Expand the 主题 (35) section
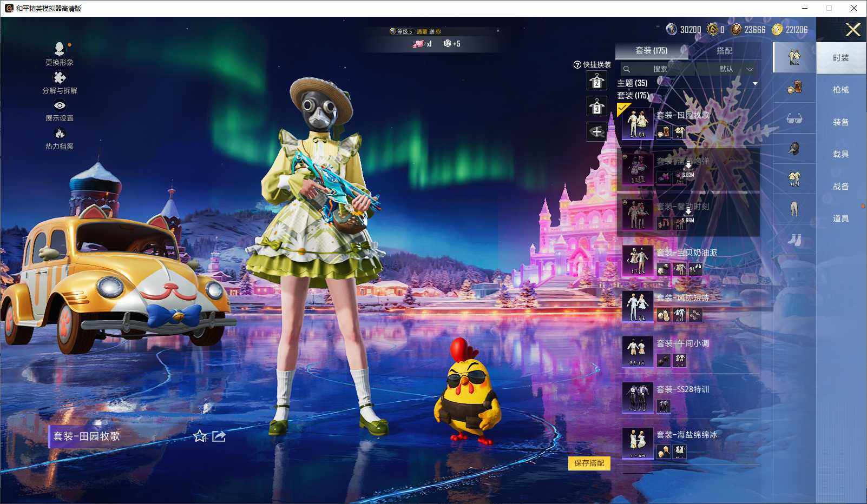Screen dimensions: 867x504 pyautogui.click(x=755, y=83)
